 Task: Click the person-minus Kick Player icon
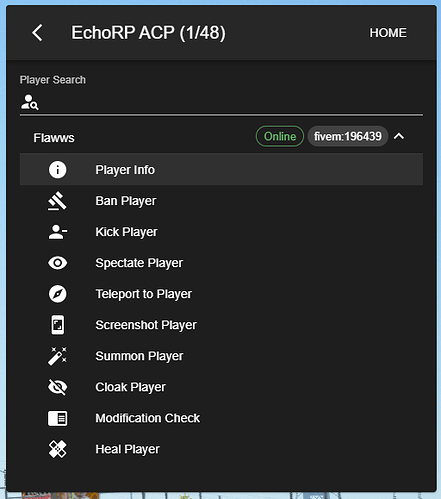[x=58, y=232]
